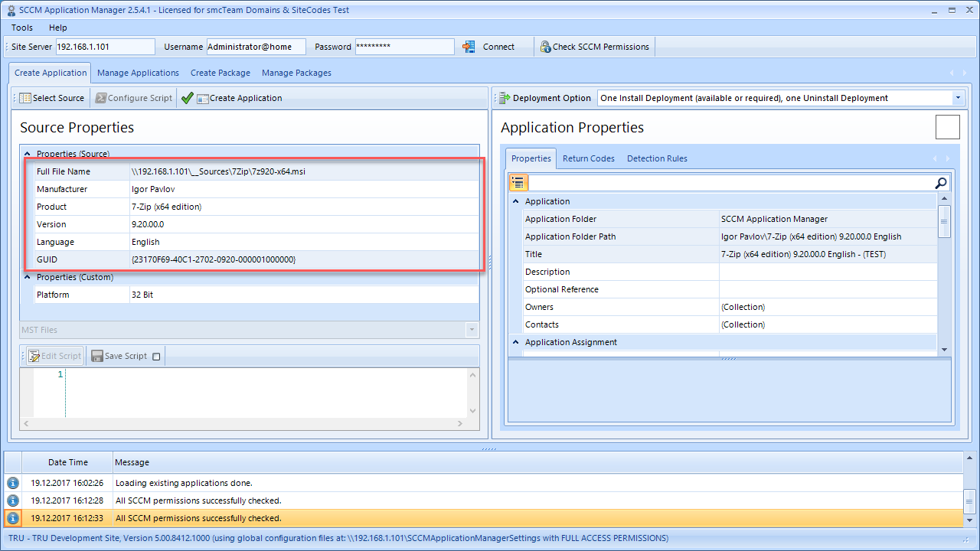Select the GUID property value
The height and width of the screenshot is (551, 980).
pyautogui.click(x=214, y=259)
